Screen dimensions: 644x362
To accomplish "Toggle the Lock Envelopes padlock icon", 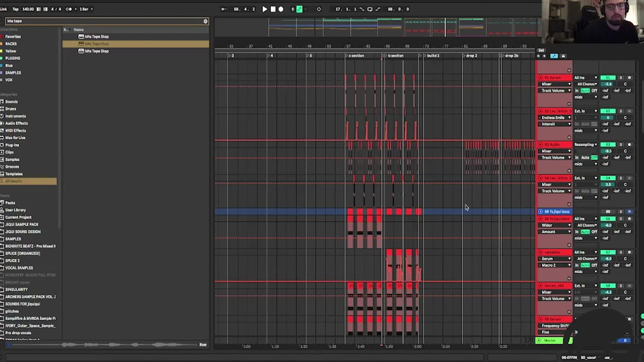I will point(563,56).
